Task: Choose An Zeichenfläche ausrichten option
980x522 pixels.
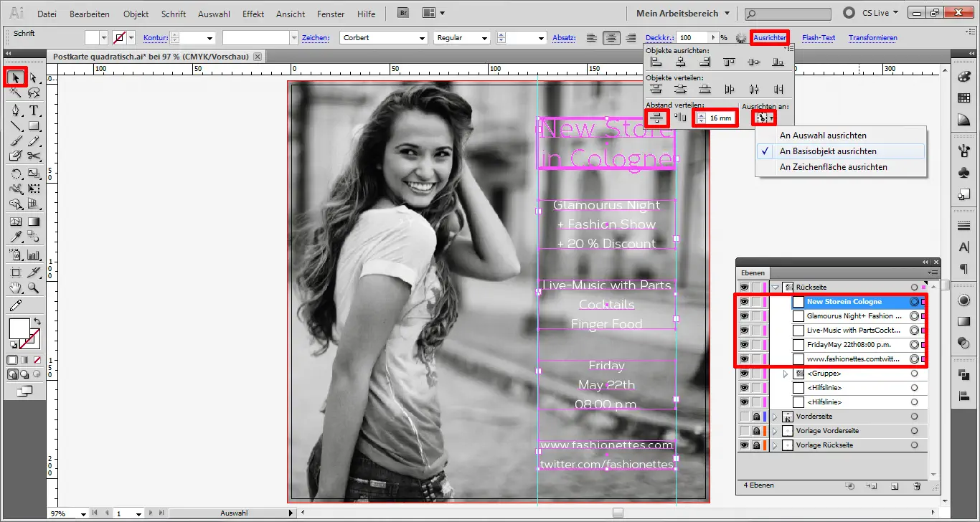Action: tap(833, 167)
